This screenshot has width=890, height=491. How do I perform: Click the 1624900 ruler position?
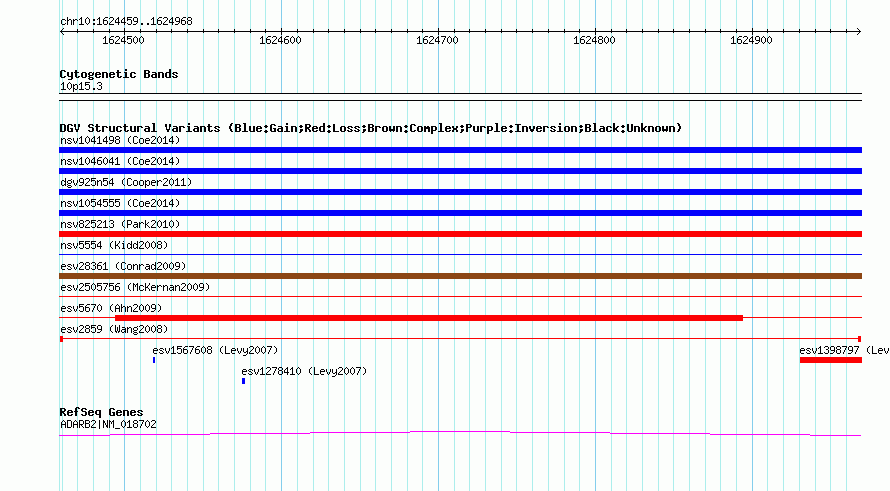751,40
